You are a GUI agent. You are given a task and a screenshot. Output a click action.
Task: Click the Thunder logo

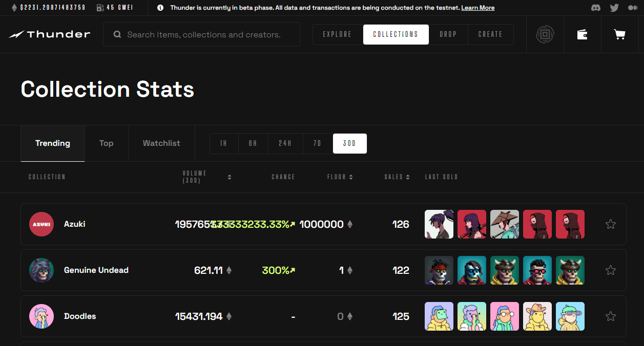coord(50,34)
